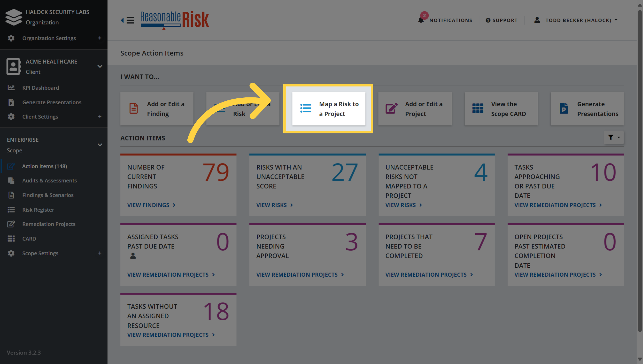
Task: Click the Remediation Projects edit icon
Action: pos(11,224)
